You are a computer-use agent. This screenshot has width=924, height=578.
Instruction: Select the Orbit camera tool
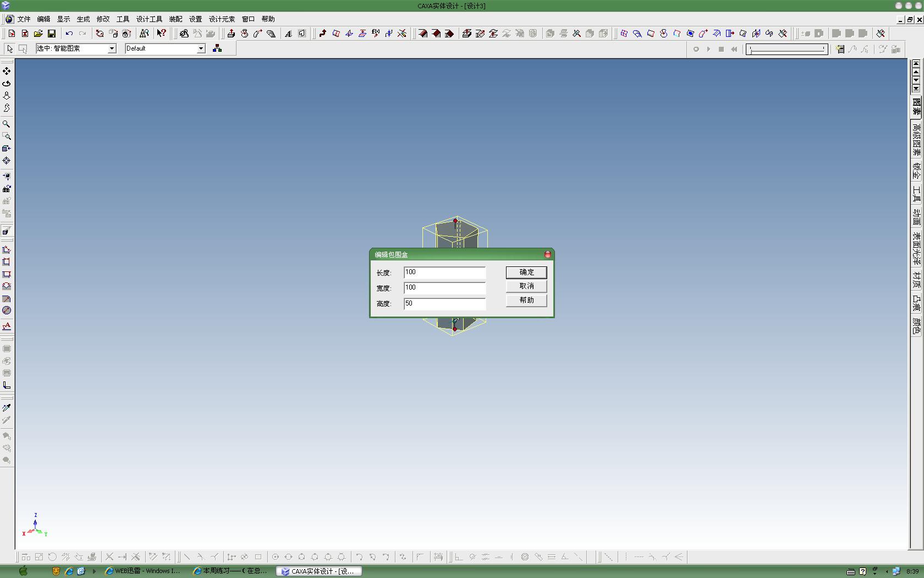[x=7, y=84]
